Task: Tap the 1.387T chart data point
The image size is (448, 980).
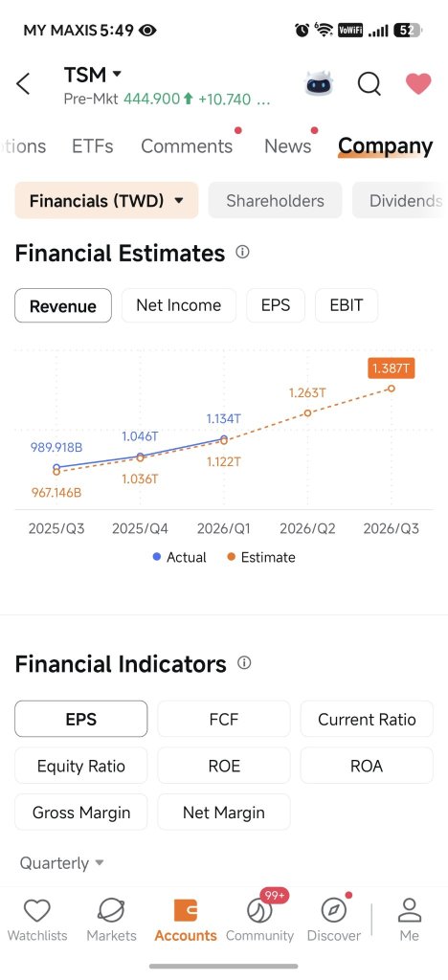Action: click(x=392, y=389)
